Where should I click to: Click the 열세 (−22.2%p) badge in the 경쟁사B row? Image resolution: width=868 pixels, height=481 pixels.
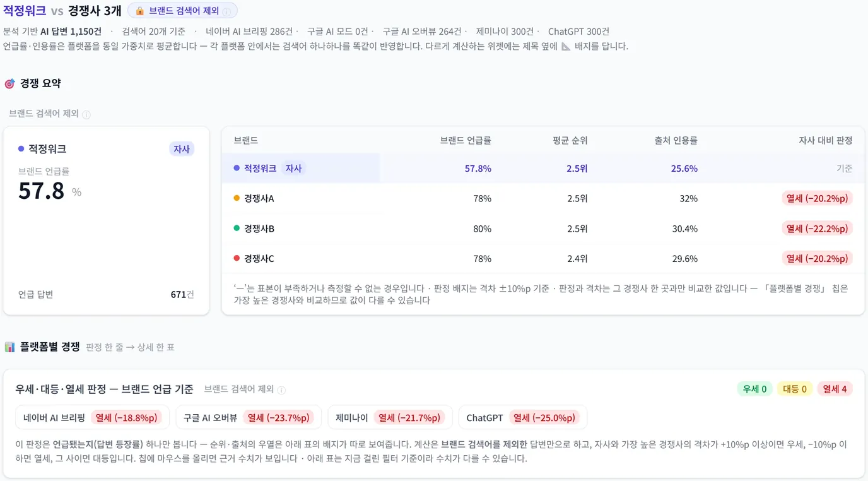pos(818,229)
